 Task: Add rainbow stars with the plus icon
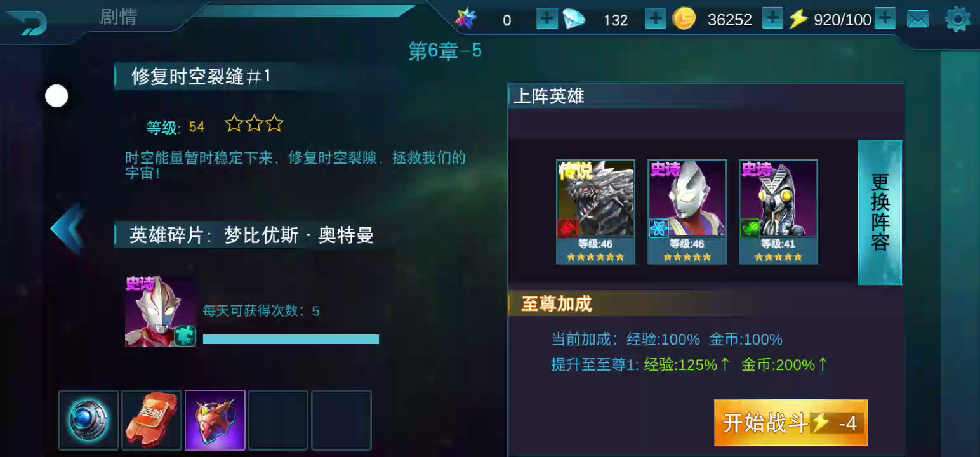pyautogui.click(x=546, y=19)
